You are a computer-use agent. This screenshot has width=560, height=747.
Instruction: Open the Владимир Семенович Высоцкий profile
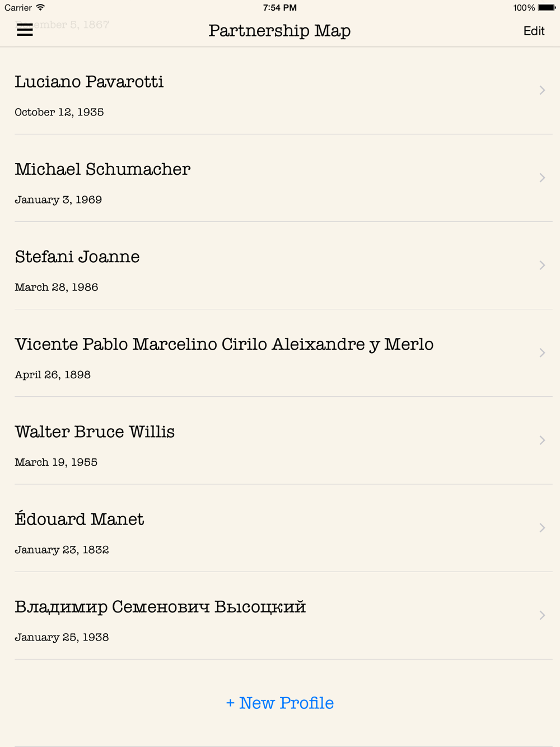(280, 615)
